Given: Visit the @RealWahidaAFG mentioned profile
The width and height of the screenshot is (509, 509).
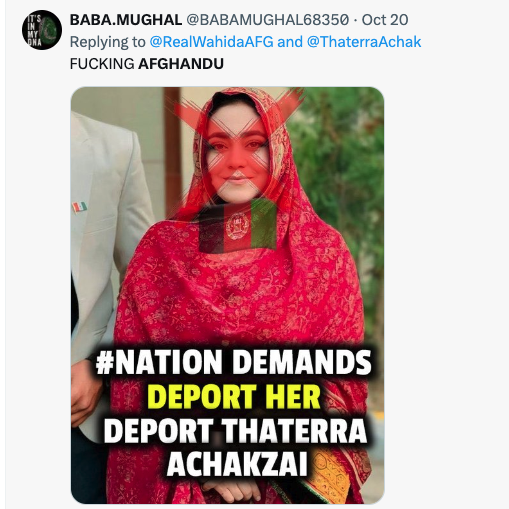Looking at the screenshot, I should pos(211,42).
